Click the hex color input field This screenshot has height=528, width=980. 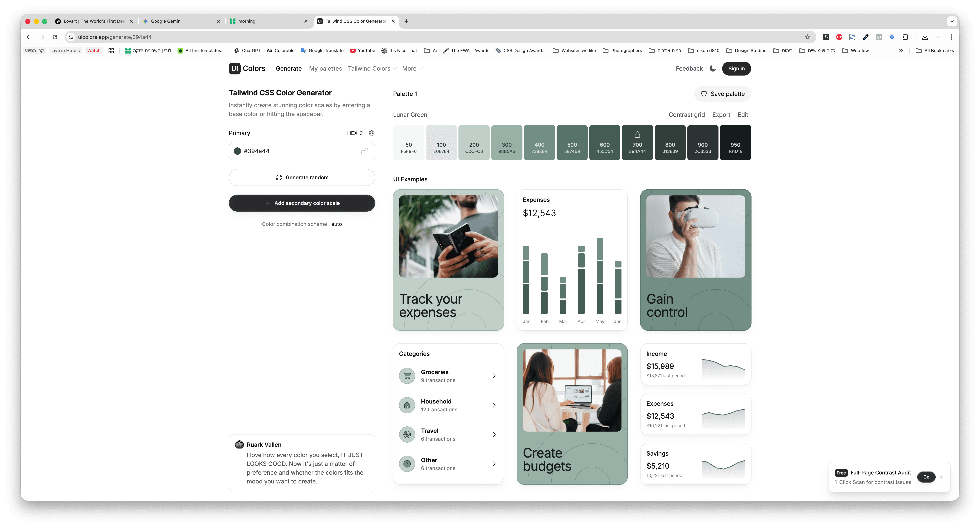coord(297,151)
